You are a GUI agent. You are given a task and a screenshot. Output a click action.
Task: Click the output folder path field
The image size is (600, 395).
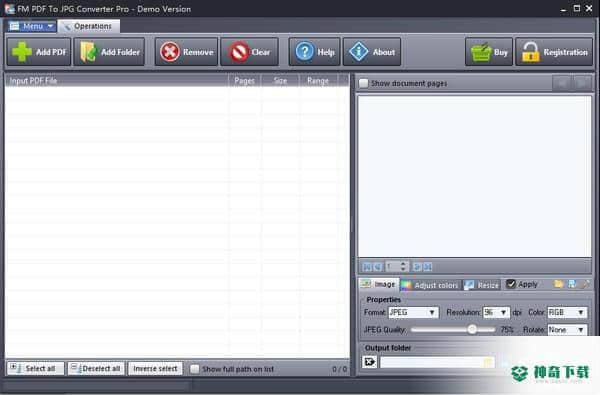(437, 362)
